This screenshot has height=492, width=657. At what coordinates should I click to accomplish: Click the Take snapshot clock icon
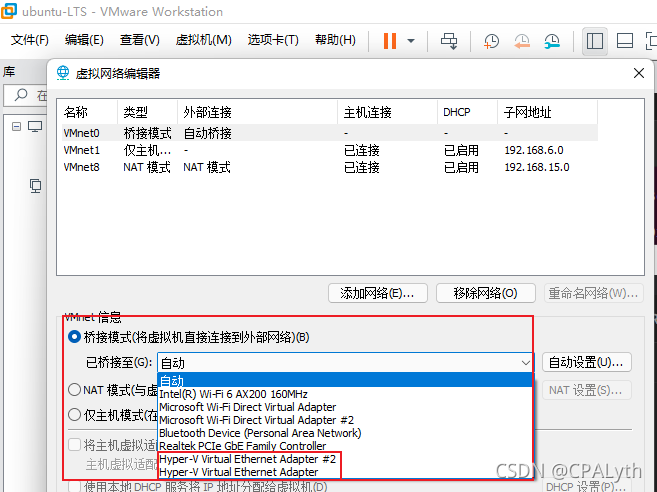click(492, 41)
